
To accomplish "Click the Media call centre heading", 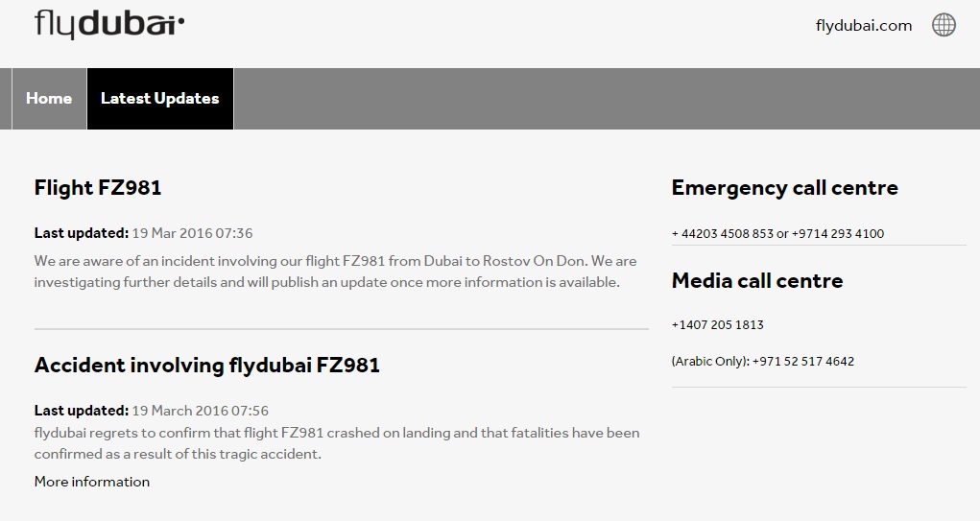I will (756, 281).
